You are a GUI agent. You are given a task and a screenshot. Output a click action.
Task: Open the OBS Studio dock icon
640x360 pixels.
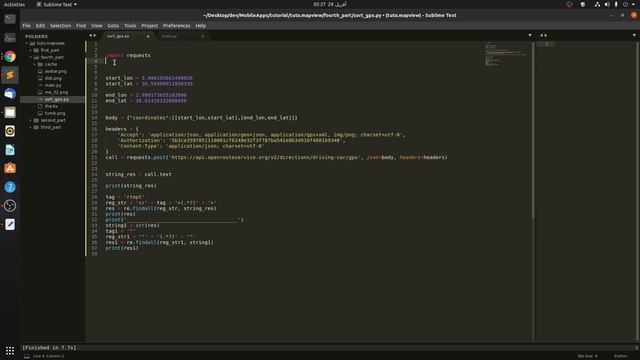(10, 206)
